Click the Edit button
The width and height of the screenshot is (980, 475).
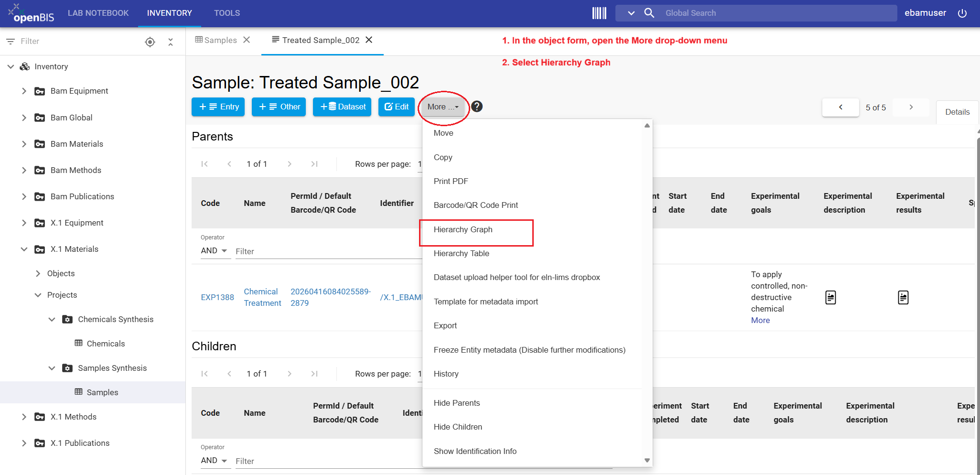click(397, 107)
